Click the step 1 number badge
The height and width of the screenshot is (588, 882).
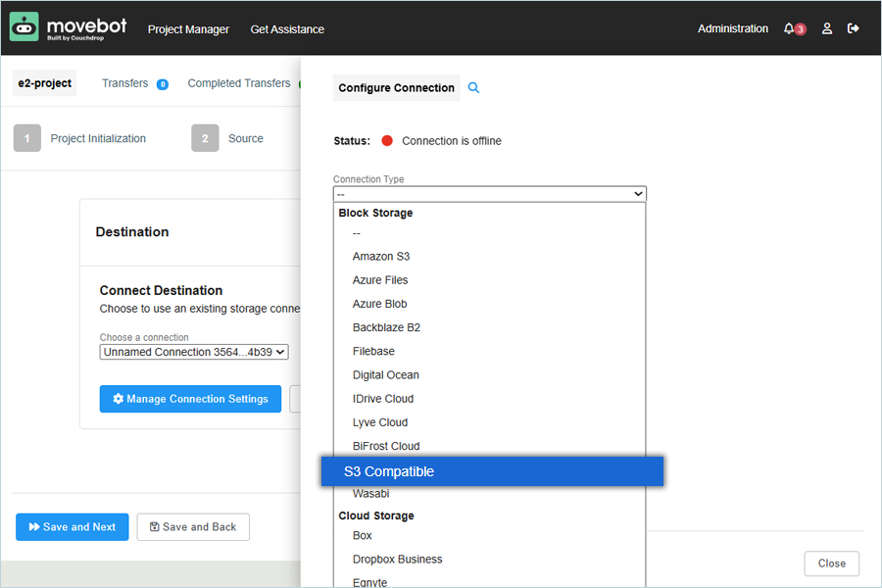[x=27, y=138]
